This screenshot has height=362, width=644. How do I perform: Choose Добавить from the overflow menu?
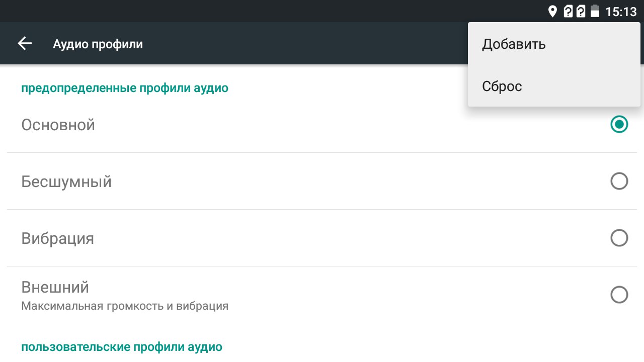pos(514,44)
